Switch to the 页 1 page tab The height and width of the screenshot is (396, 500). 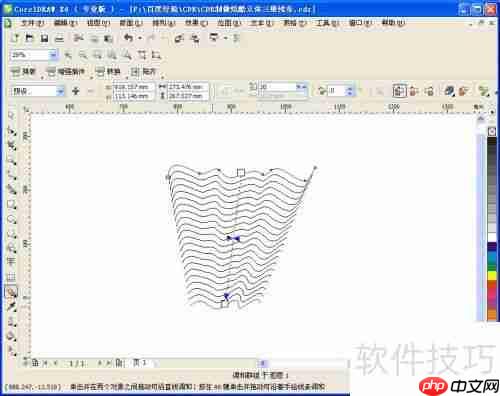tap(140, 362)
